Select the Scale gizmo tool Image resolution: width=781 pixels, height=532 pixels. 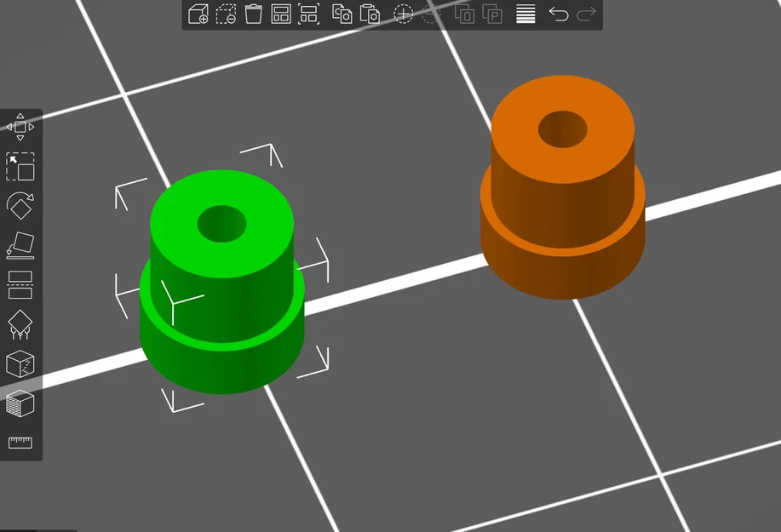[20, 166]
